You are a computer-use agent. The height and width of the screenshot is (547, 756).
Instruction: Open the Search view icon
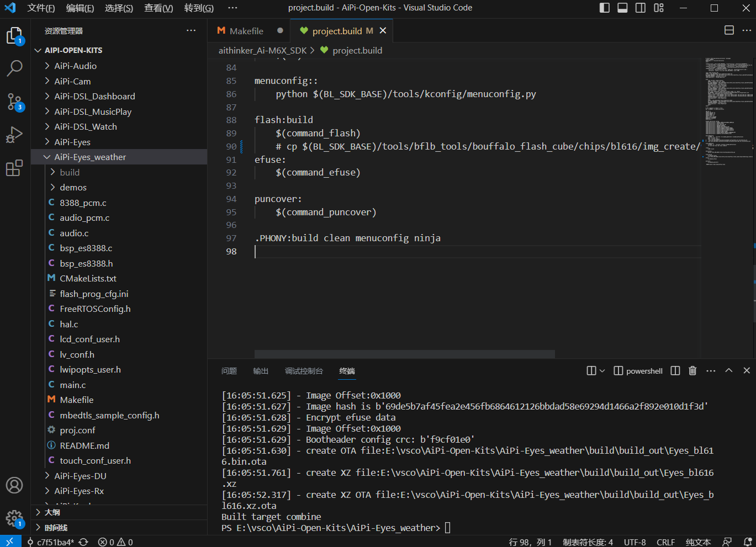point(14,68)
